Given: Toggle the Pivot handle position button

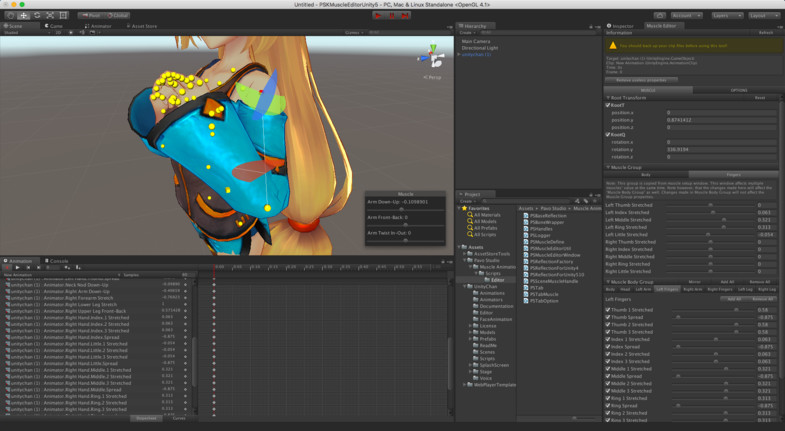Looking at the screenshot, I should click(x=91, y=16).
